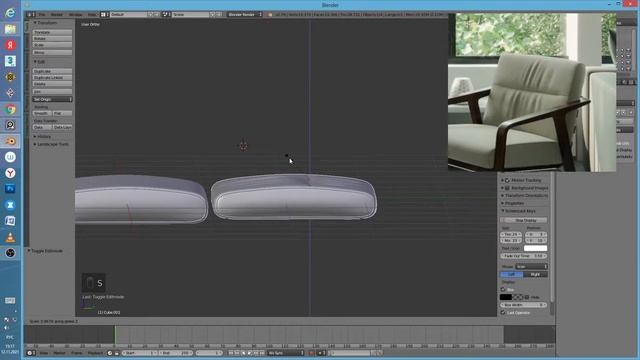Open OBS Studio taskbar icon
This screenshot has width=640, height=360.
click(10, 253)
